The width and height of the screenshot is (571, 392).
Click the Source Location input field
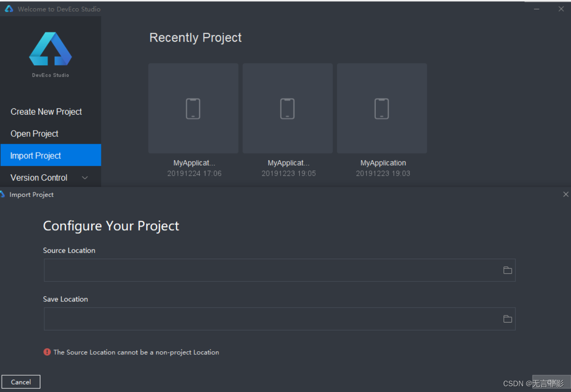280,270
